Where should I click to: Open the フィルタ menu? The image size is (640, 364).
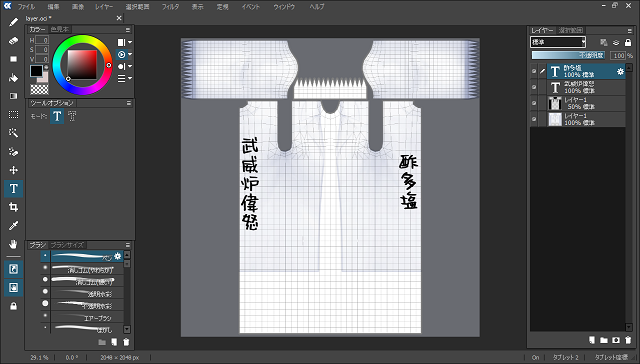click(170, 7)
